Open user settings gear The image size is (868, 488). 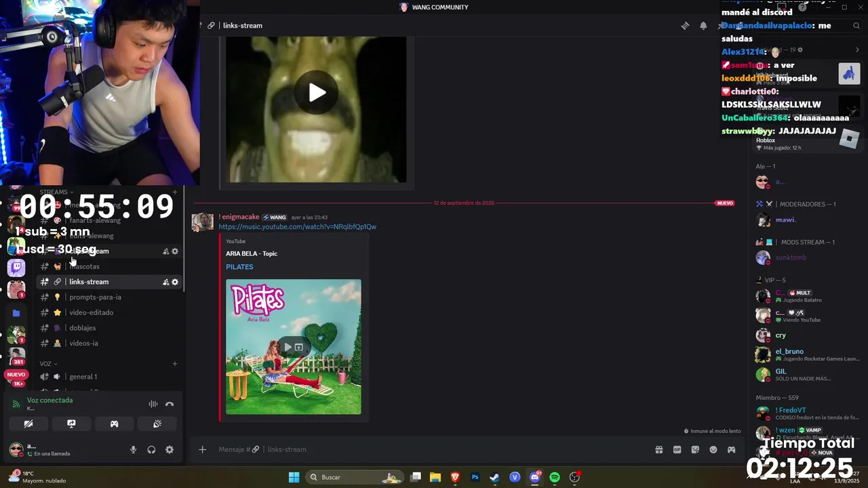(x=170, y=450)
